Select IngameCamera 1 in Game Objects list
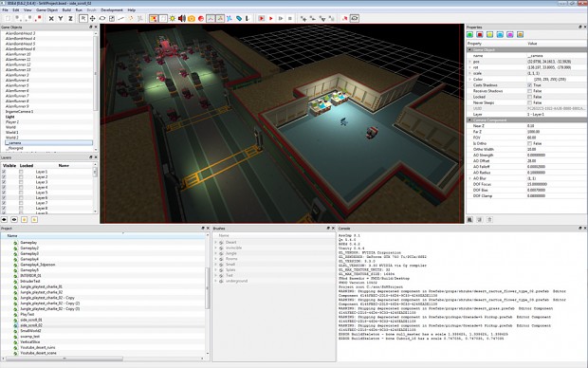588x368 pixels. pyautogui.click(x=20, y=111)
